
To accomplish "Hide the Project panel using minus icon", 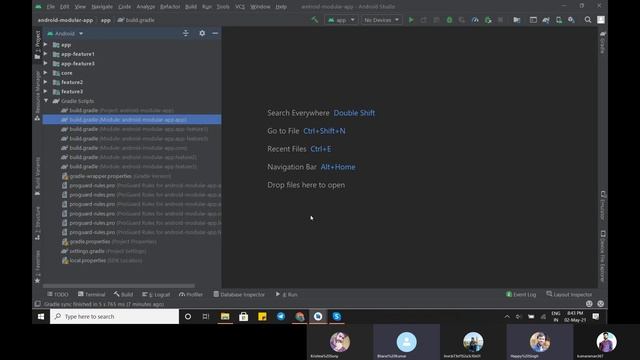I will (215, 33).
